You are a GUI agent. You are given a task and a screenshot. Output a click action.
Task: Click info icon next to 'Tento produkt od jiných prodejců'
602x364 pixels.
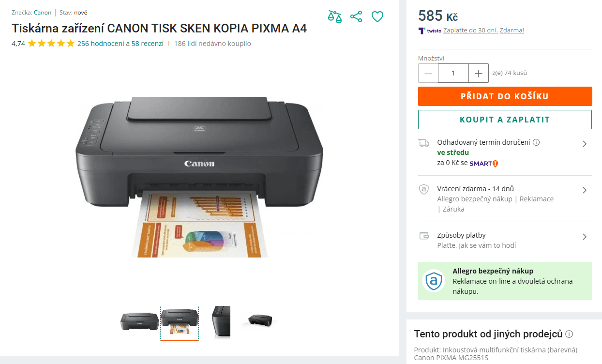click(570, 334)
